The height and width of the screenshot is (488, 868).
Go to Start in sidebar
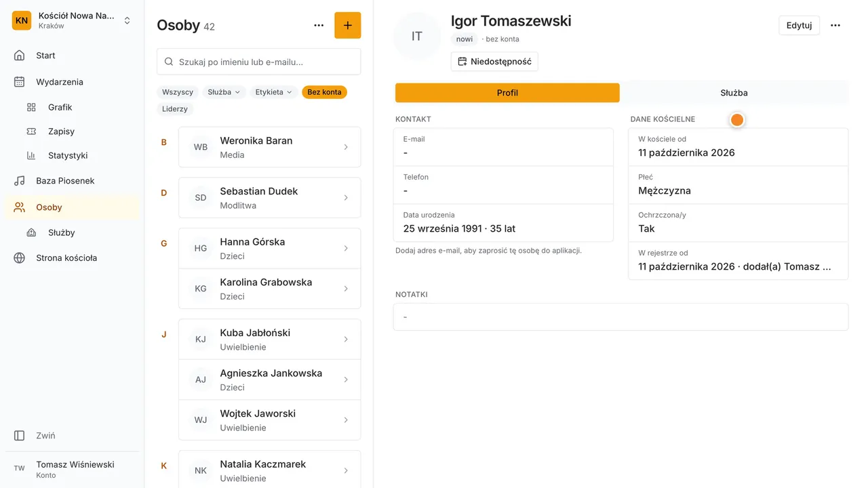click(x=72, y=56)
